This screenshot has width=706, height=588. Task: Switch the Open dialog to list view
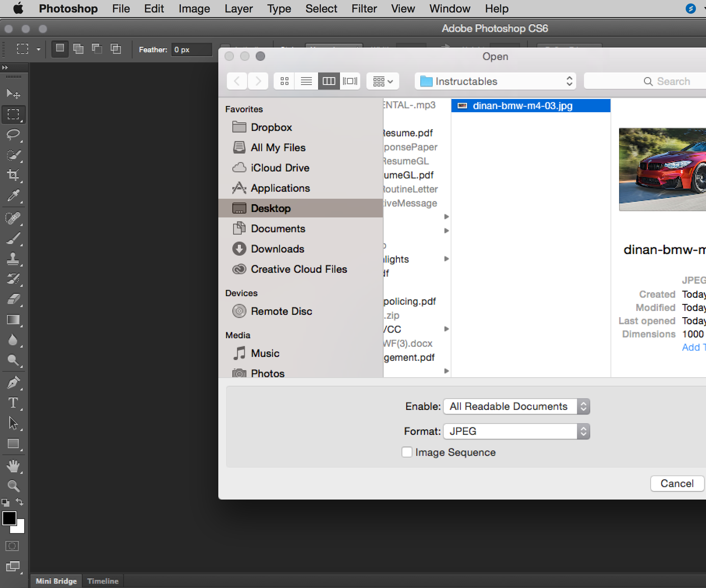[x=306, y=81]
